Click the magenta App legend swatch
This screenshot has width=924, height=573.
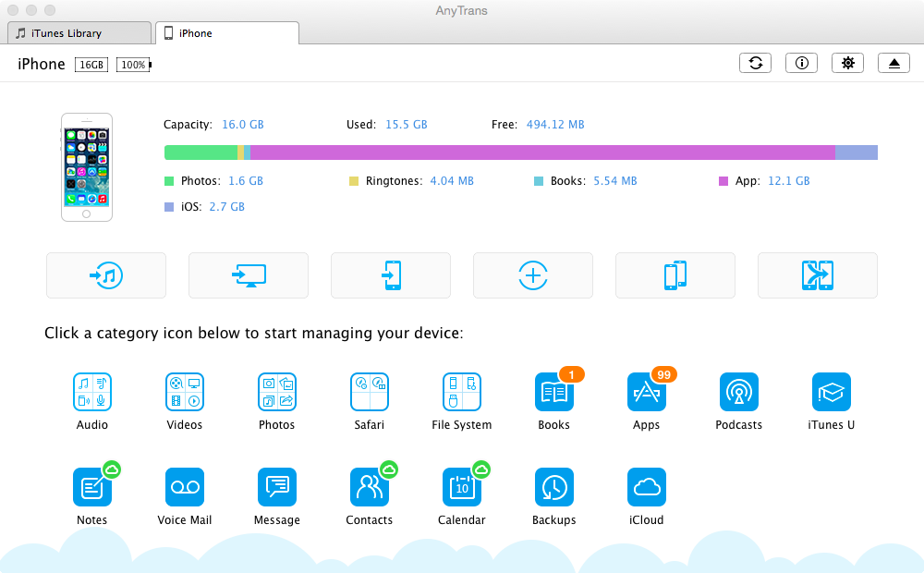click(723, 181)
